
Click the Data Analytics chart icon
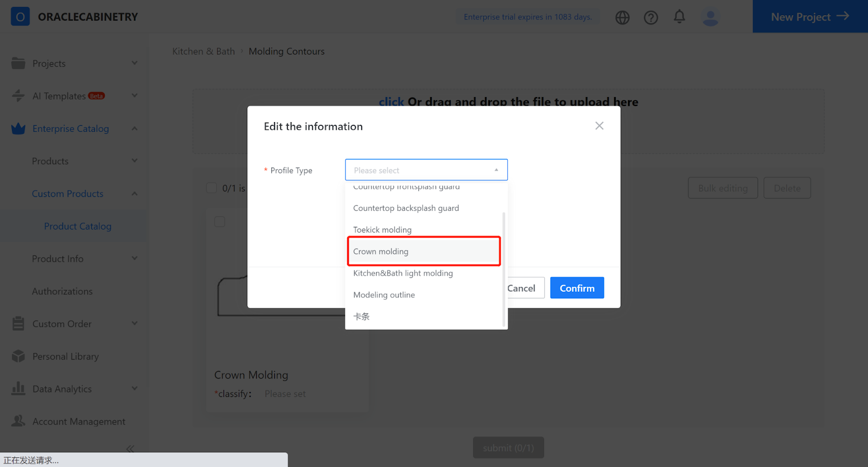[18, 388]
